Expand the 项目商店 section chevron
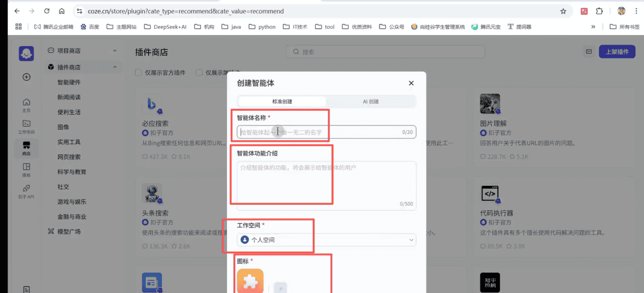The width and height of the screenshot is (644, 293). (115, 51)
